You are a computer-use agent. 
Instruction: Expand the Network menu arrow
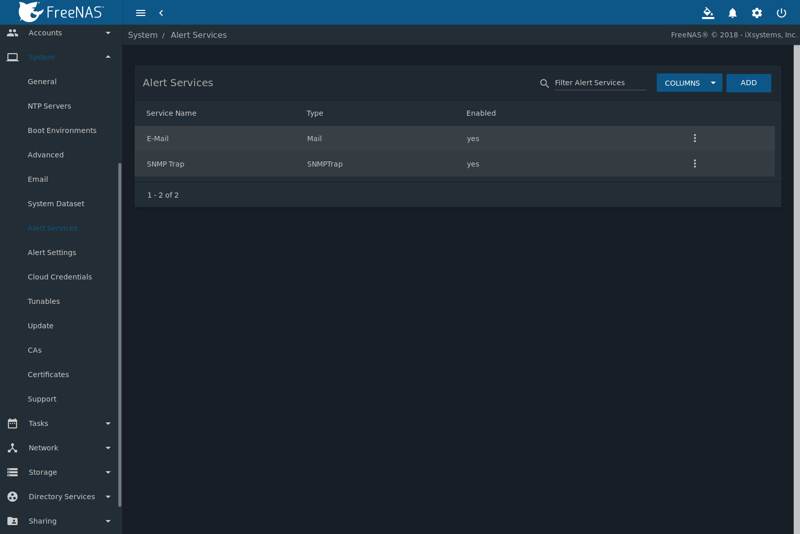(108, 448)
